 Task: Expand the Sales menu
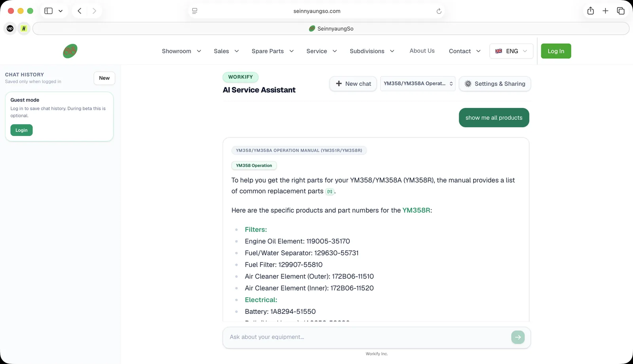click(x=226, y=51)
